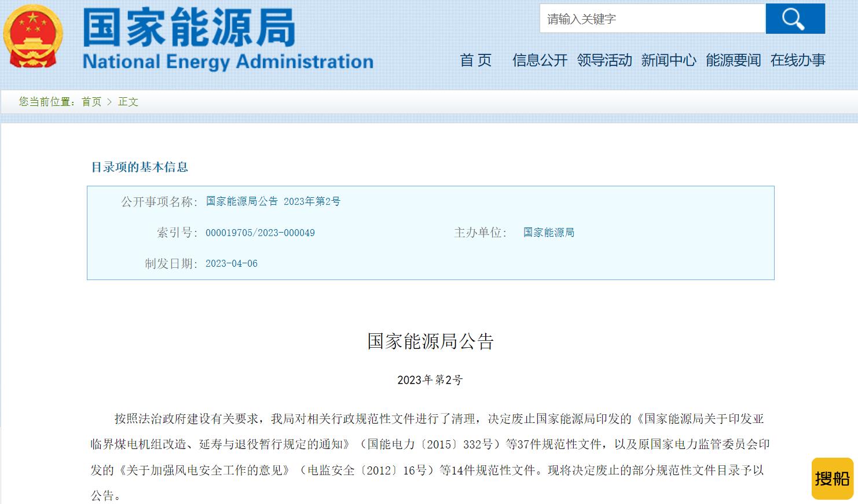
Task: Click the National Energy Administration English title
Action: click(228, 61)
